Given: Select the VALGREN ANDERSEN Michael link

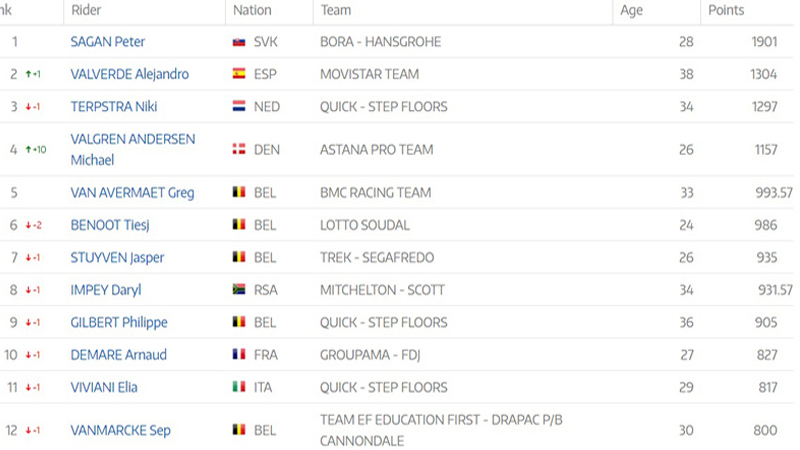Looking at the screenshot, I should click(133, 149).
